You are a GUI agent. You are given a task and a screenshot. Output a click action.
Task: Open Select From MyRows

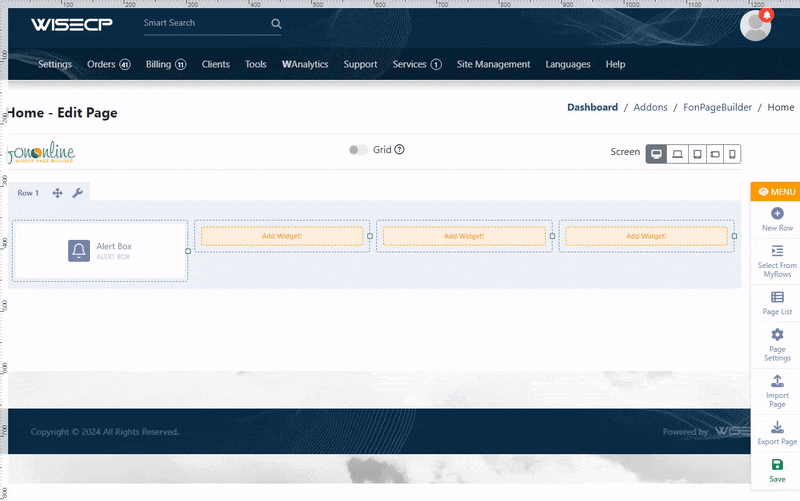click(777, 261)
